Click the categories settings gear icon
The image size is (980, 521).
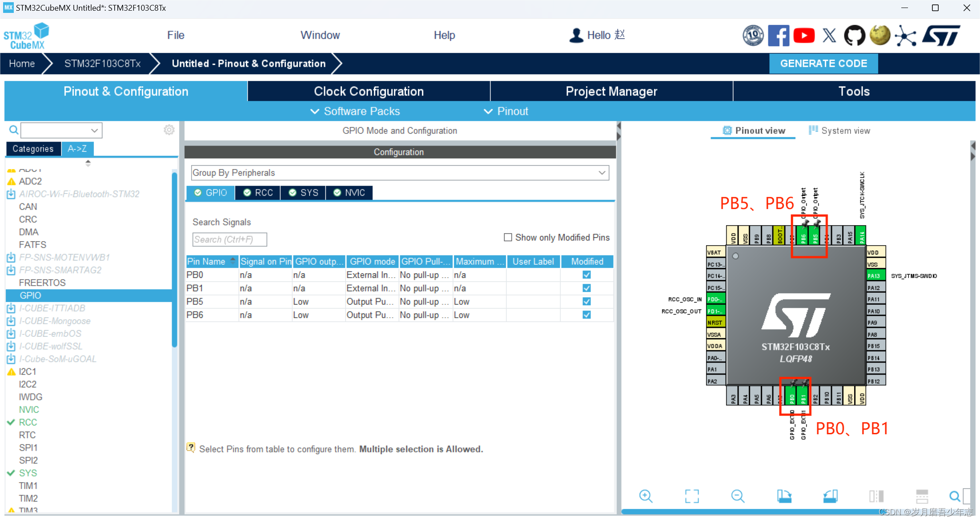coord(169,130)
